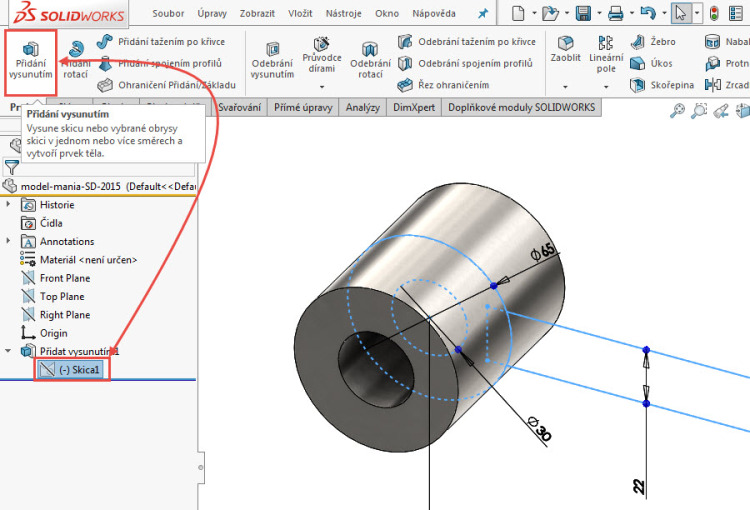Open the Options list icon
The height and width of the screenshot is (510, 750).
[736, 13]
